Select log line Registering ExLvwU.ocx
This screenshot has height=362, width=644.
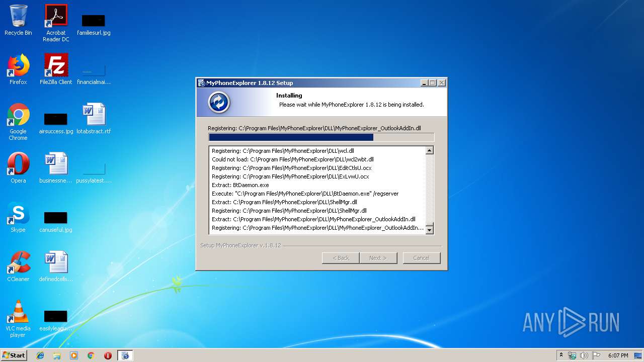click(290, 176)
